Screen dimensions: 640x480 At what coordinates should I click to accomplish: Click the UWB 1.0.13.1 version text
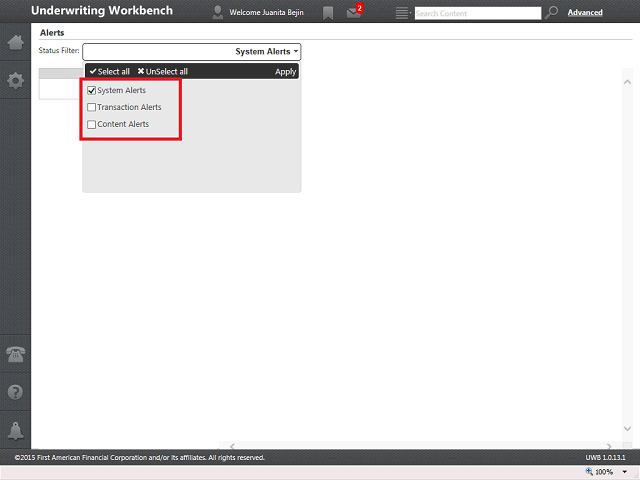[605, 458]
